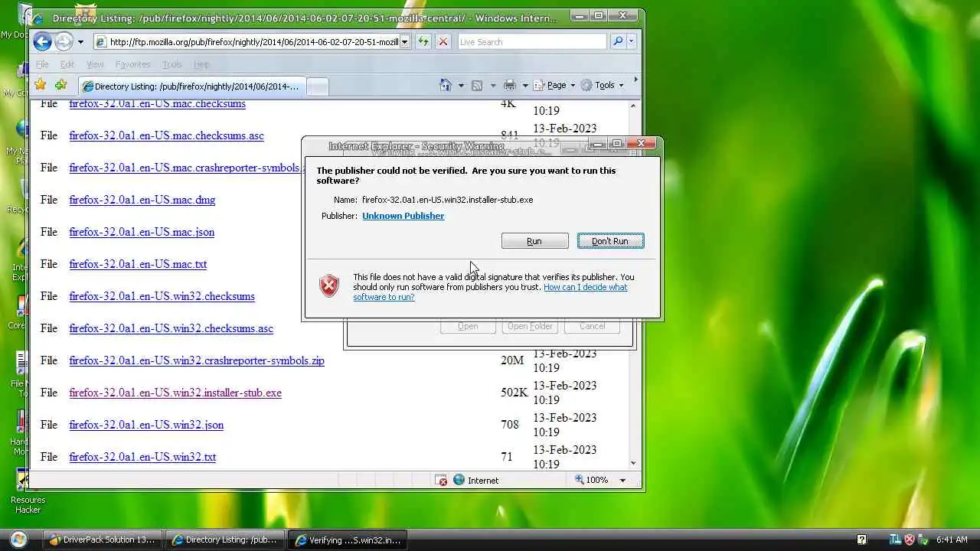Screen dimensions: 980x551
Task: Open firefox-32.0a1.en-US.mac.json link
Action: pyautogui.click(x=142, y=232)
